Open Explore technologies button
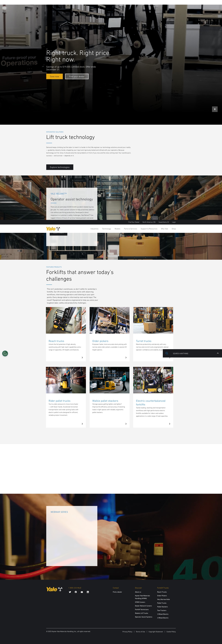 [60, 167]
